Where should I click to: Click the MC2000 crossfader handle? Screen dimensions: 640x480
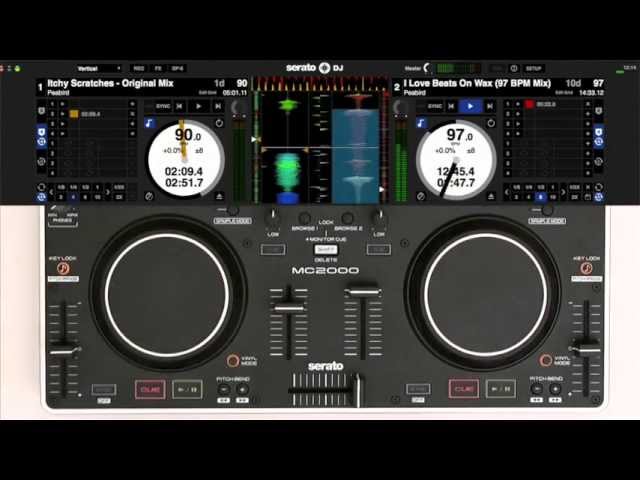[x=358, y=390]
